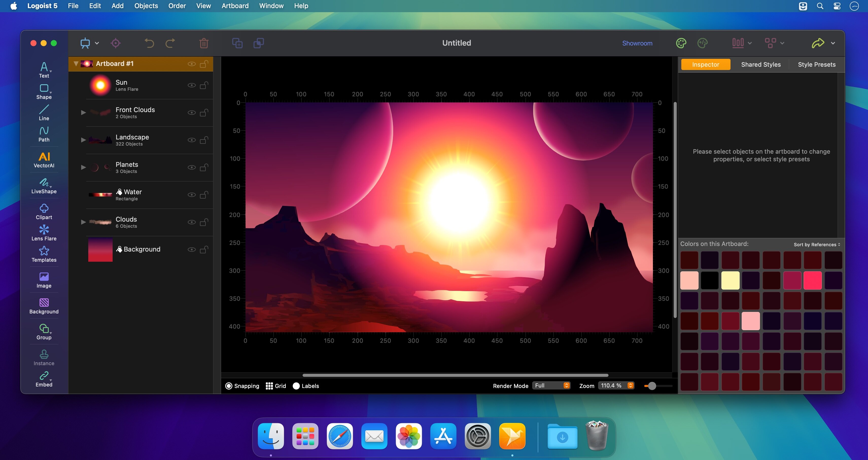
Task: Select the Path tool
Action: tap(44, 134)
